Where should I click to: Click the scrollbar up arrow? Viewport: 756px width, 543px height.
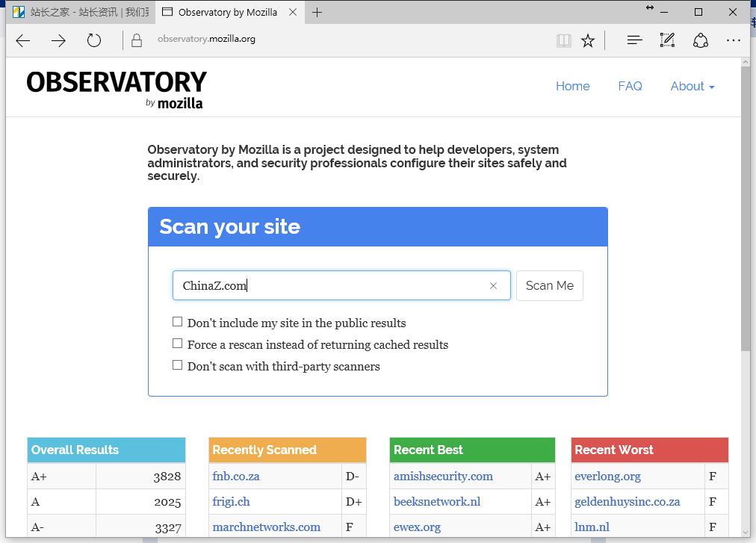746,62
